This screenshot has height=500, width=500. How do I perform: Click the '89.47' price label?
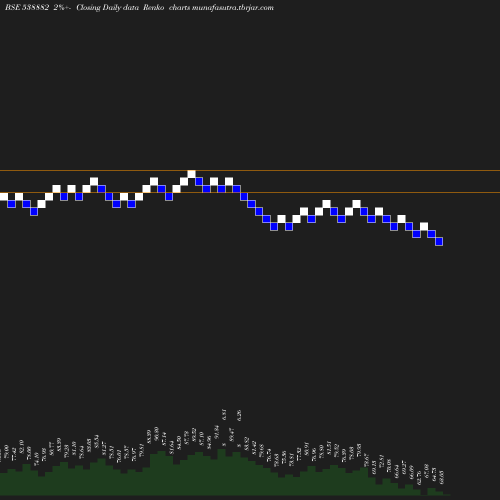[x=232, y=435]
